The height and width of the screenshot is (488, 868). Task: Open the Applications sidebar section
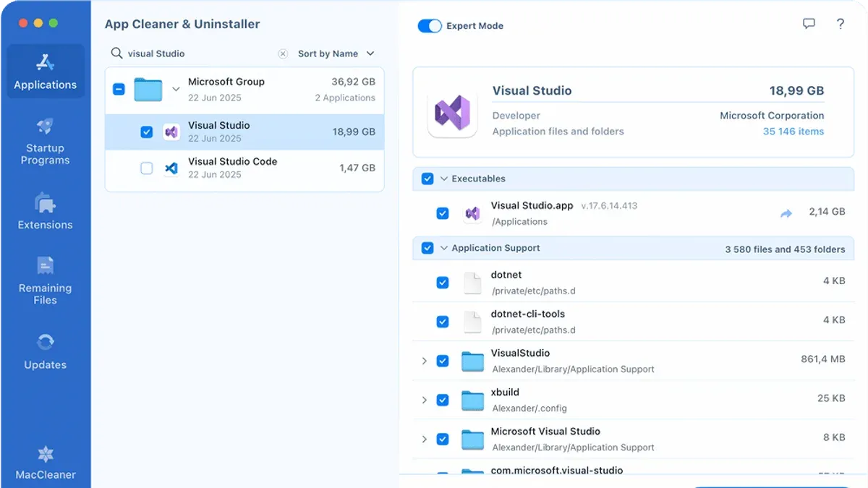tap(45, 72)
